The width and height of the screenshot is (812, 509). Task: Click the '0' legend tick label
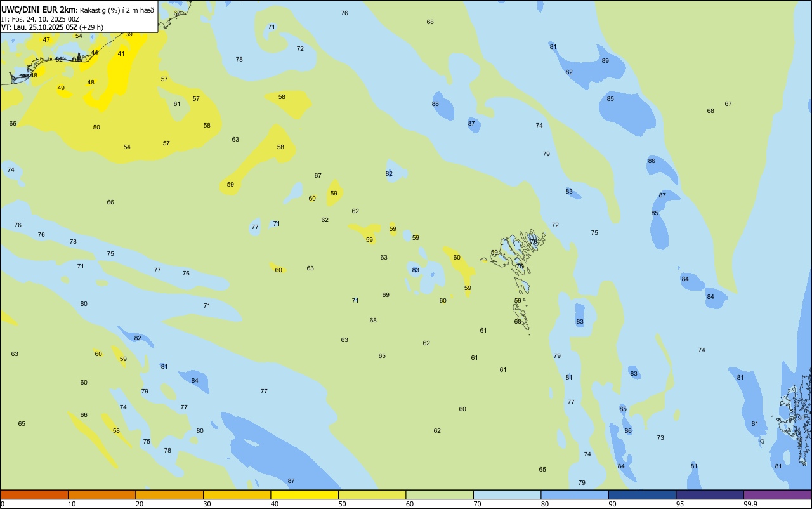click(3, 504)
